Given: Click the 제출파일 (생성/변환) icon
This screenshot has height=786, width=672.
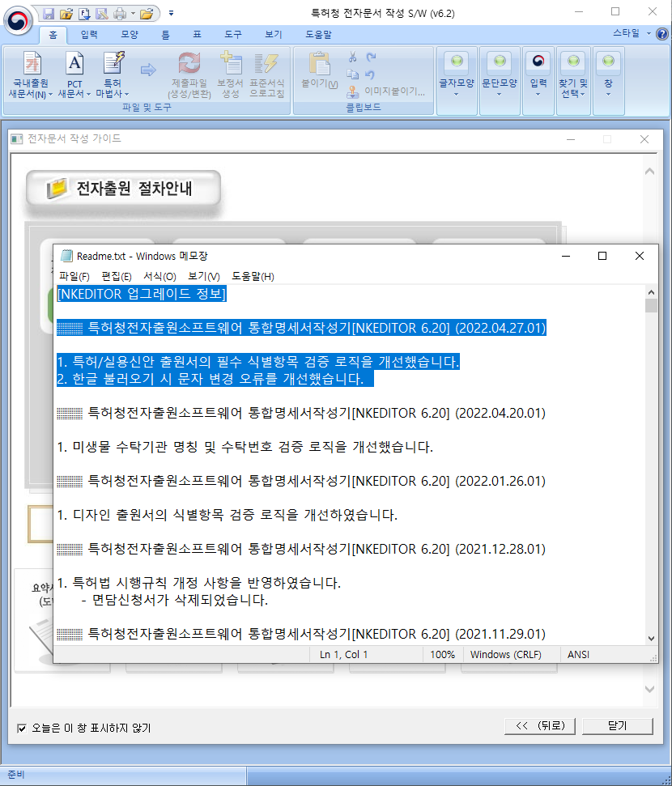Looking at the screenshot, I should point(189,64).
